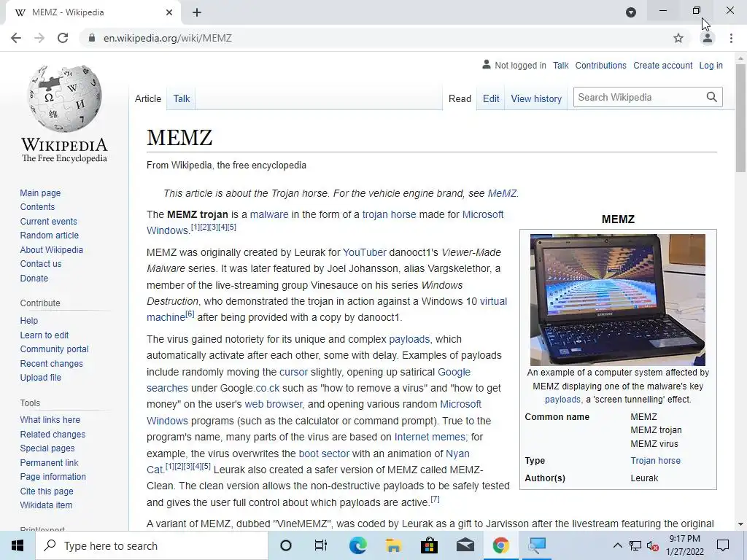Viewport: 747px width, 560px height.
Task: Reload the MEMZ Wikipedia page
Action: click(x=63, y=38)
